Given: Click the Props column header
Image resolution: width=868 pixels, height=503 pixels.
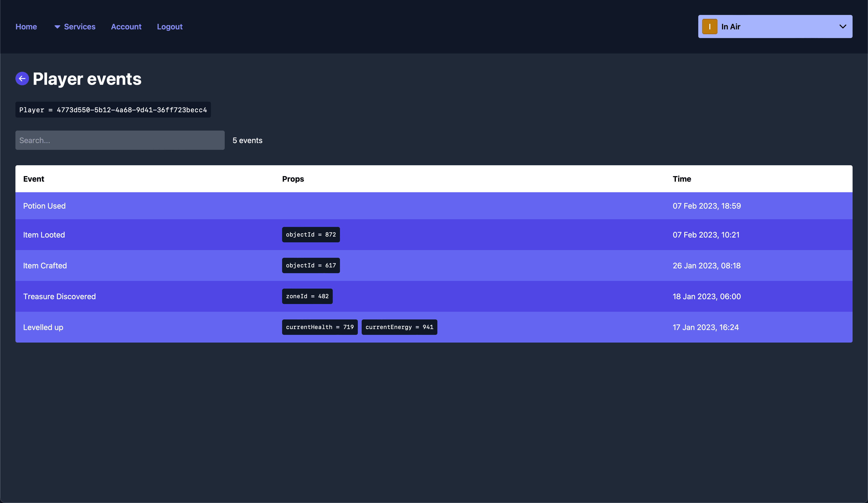Looking at the screenshot, I should [293, 179].
